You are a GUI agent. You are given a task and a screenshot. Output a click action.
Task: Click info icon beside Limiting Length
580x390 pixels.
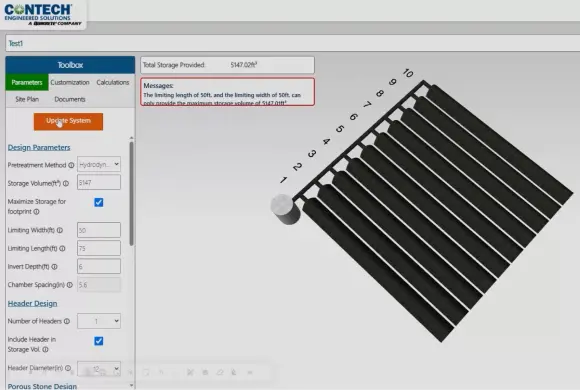63,248
